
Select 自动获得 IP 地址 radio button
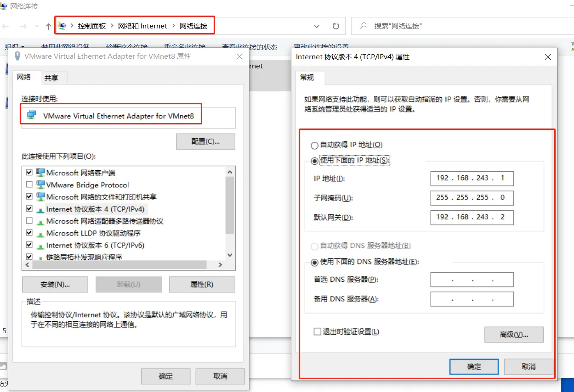[315, 146]
